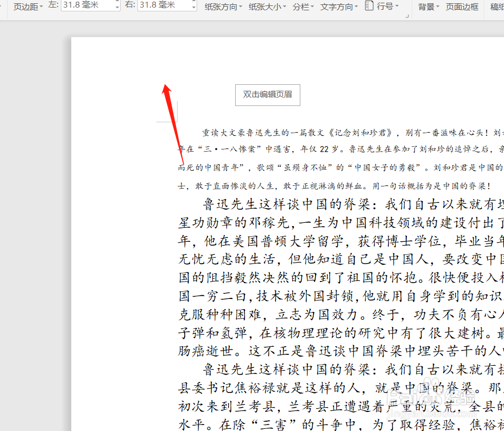The height and width of the screenshot is (431, 504).
Task: Open the 纸张方向 paper orientation dropdown
Action: coord(223,7)
